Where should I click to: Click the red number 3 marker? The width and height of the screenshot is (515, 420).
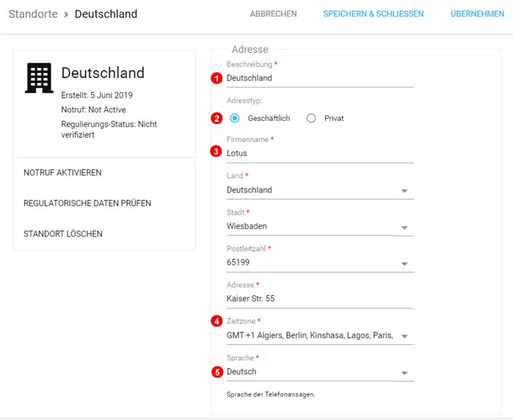tap(216, 152)
